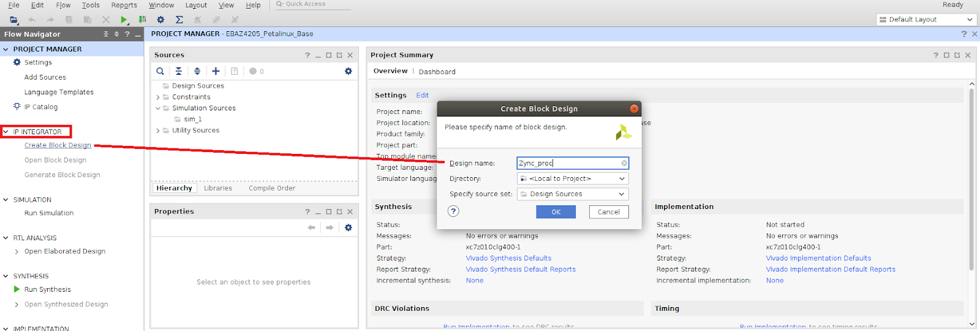The height and width of the screenshot is (331, 980).
Task: Minimize the Flow Navigator panel
Action: (138, 35)
